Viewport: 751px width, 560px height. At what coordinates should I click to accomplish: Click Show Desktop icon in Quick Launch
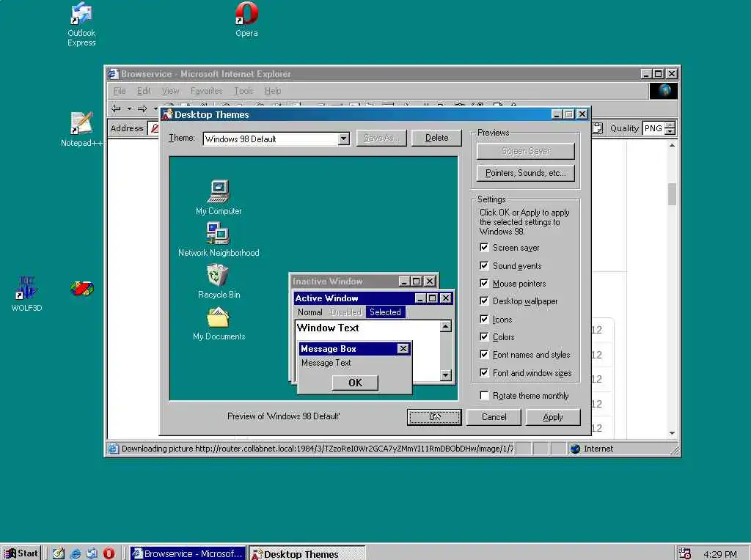point(59,553)
